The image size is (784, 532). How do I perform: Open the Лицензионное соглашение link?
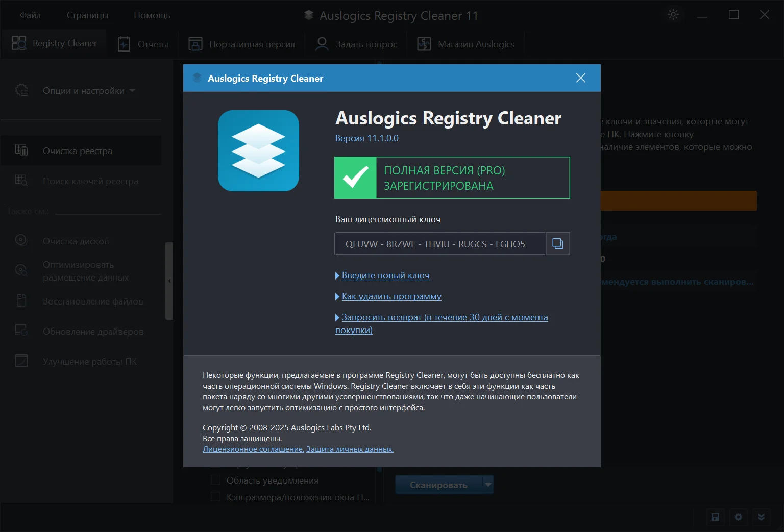pyautogui.click(x=253, y=449)
